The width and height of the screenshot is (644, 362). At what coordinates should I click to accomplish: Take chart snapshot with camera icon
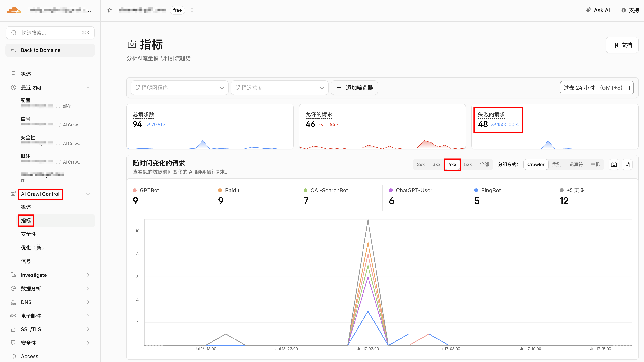[x=614, y=165]
